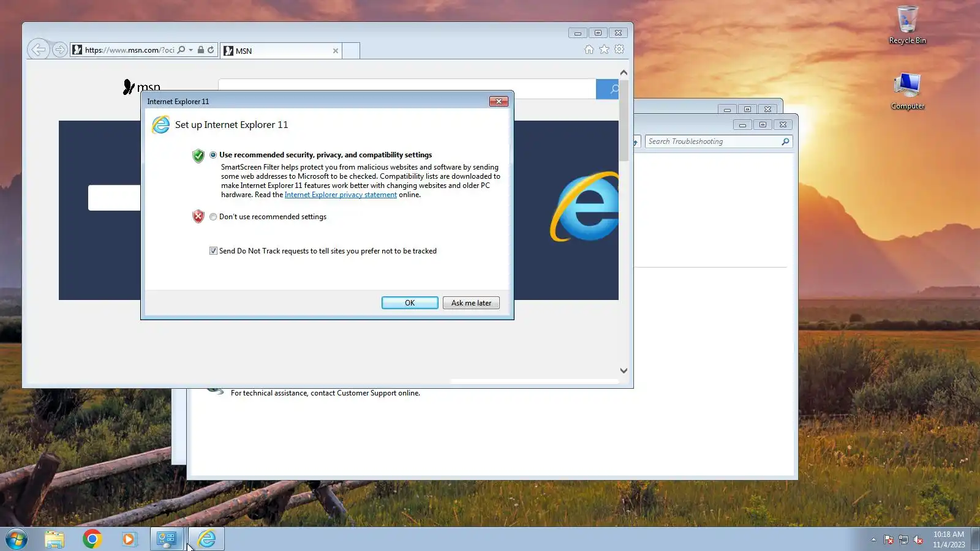Image resolution: width=980 pixels, height=551 pixels.
Task: Click the green shield recommended icon
Action: coord(198,156)
